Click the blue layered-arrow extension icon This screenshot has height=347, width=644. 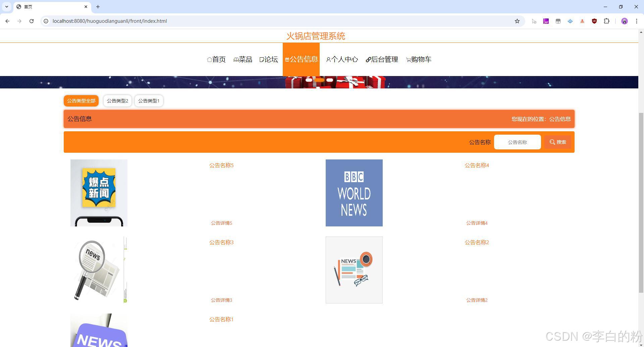click(x=570, y=21)
